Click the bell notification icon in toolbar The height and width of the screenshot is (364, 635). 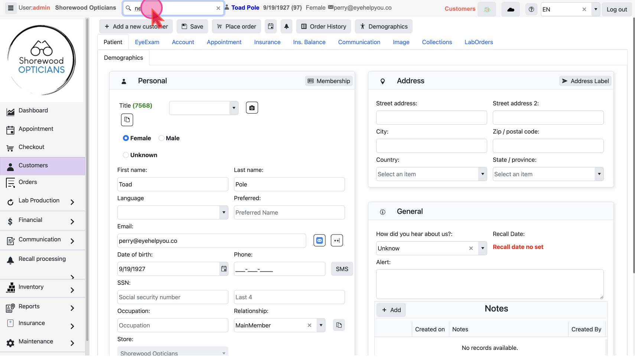pyautogui.click(x=286, y=26)
